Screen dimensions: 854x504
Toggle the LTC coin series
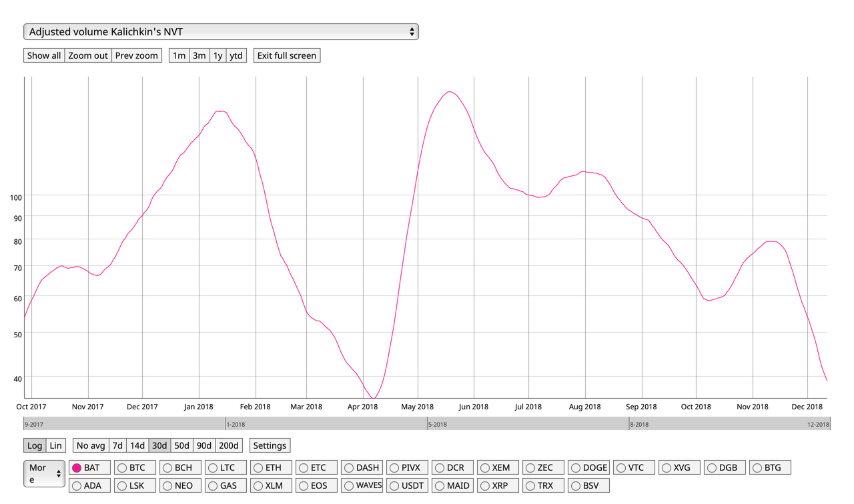pos(226,467)
